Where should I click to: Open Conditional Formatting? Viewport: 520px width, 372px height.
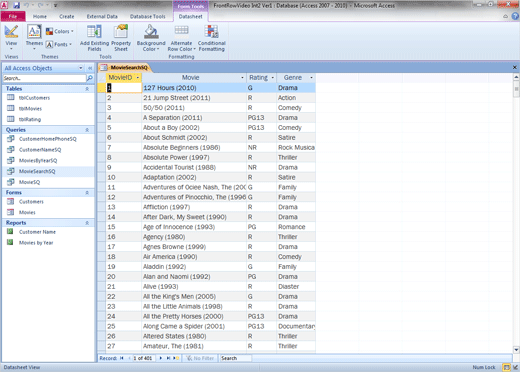(212, 38)
